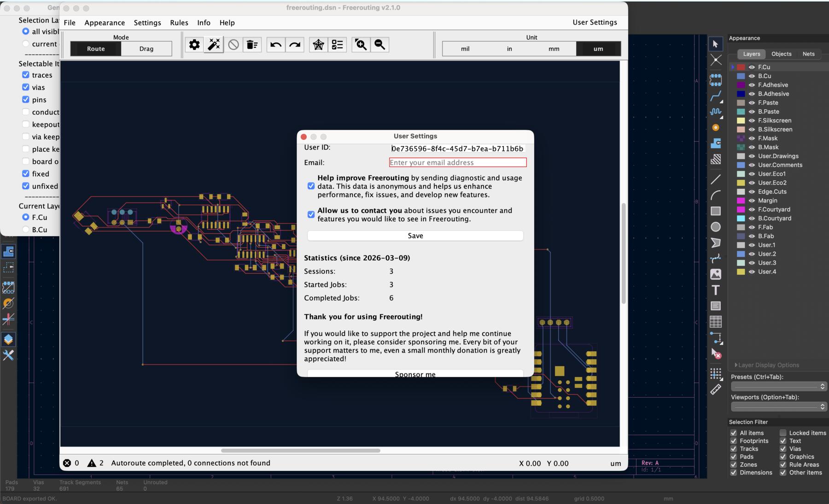Open the Rules menu

(x=179, y=23)
